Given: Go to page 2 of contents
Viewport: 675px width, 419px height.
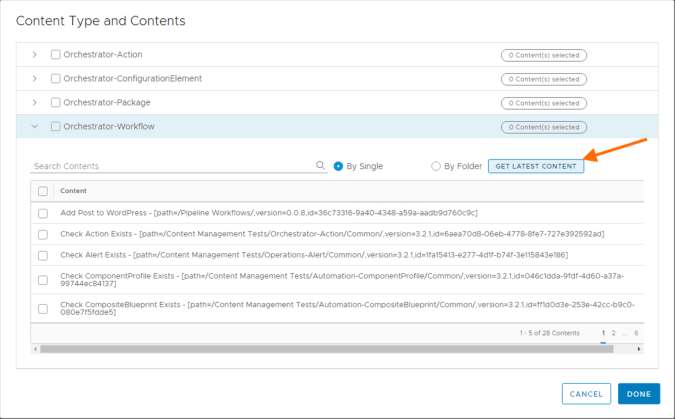Looking at the screenshot, I should (613, 333).
